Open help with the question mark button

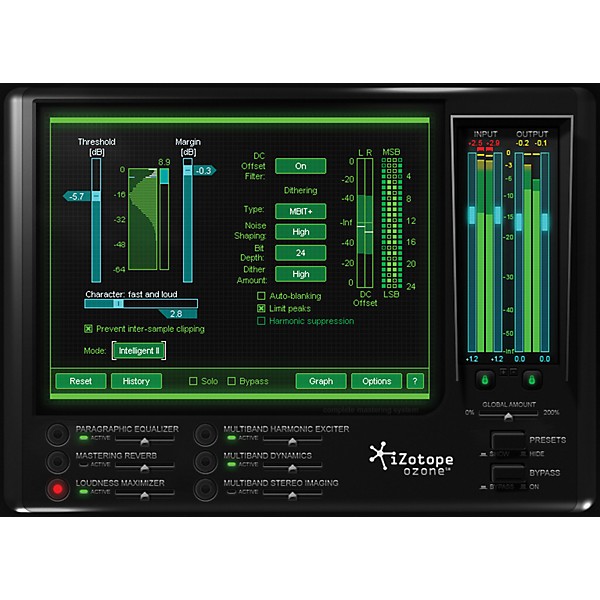coord(415,381)
